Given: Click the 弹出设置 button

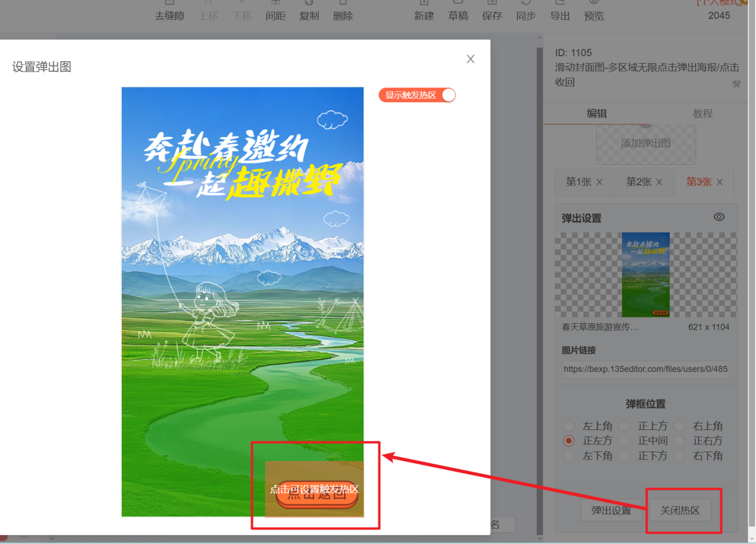Looking at the screenshot, I should [611, 510].
